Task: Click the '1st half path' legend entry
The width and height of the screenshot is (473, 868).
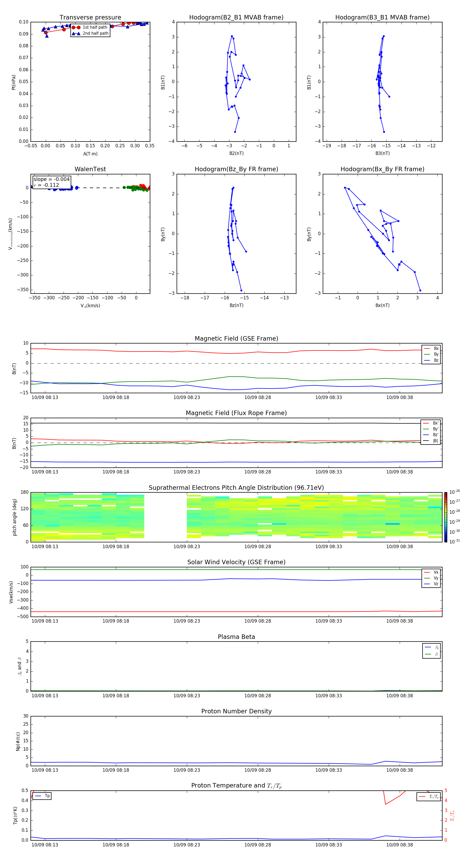Action: click(90, 27)
